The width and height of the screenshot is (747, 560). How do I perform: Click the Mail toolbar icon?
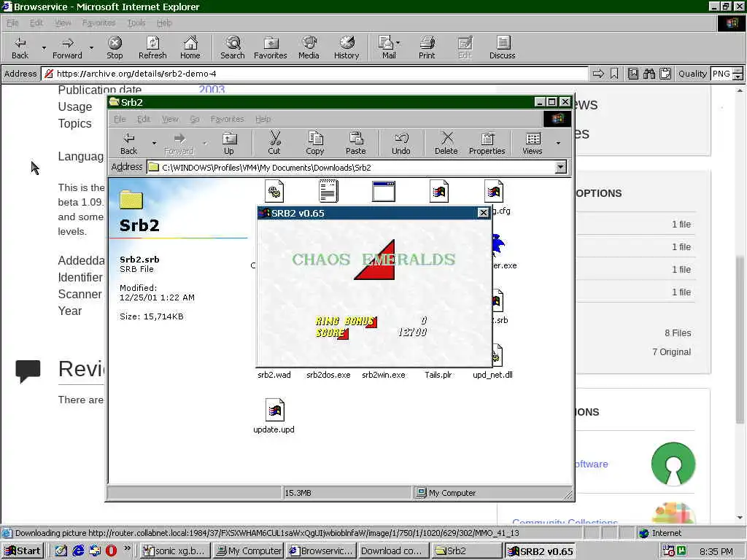387,47
